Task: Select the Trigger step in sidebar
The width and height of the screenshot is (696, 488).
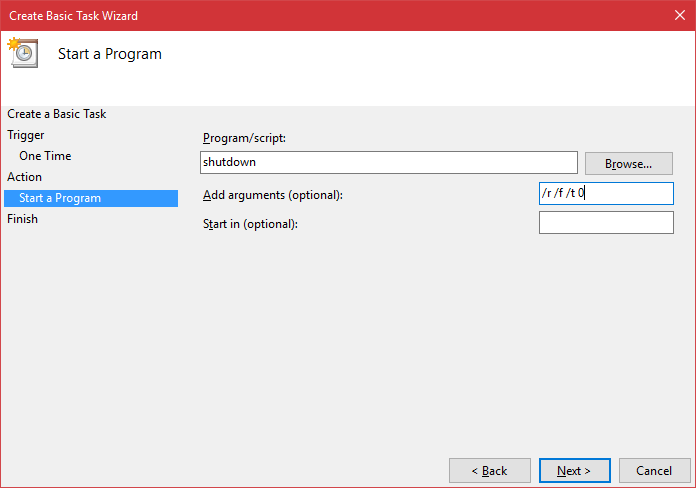Action: (x=26, y=135)
